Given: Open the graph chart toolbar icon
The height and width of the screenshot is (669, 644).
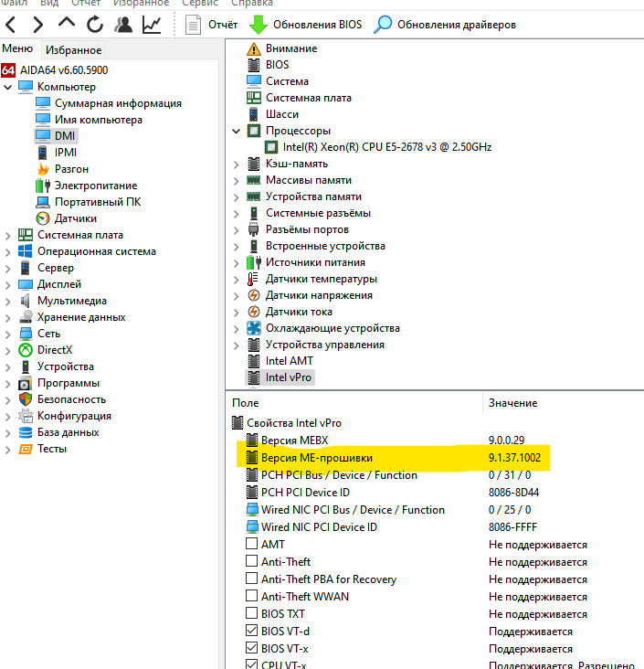Looking at the screenshot, I should pos(152,25).
